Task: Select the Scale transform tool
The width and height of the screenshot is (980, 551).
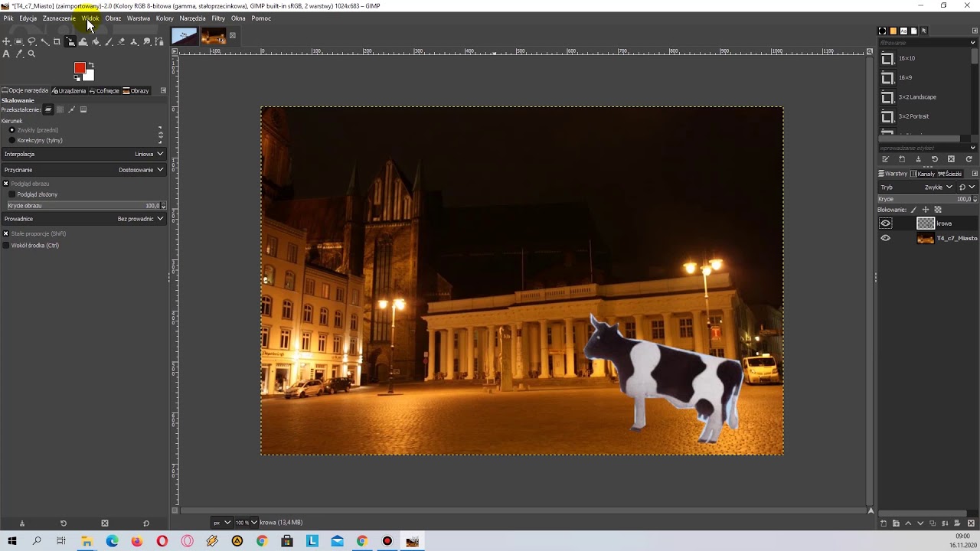Action: click(x=70, y=41)
